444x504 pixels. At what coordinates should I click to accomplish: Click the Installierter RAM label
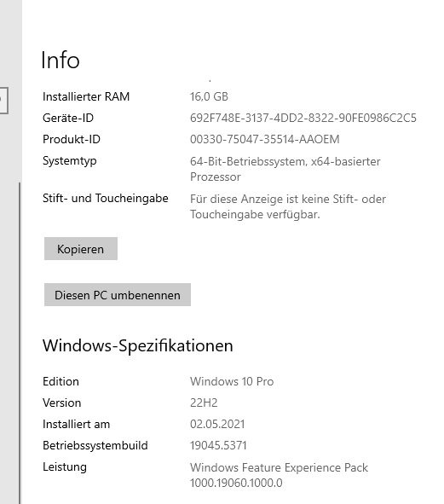[x=86, y=96]
